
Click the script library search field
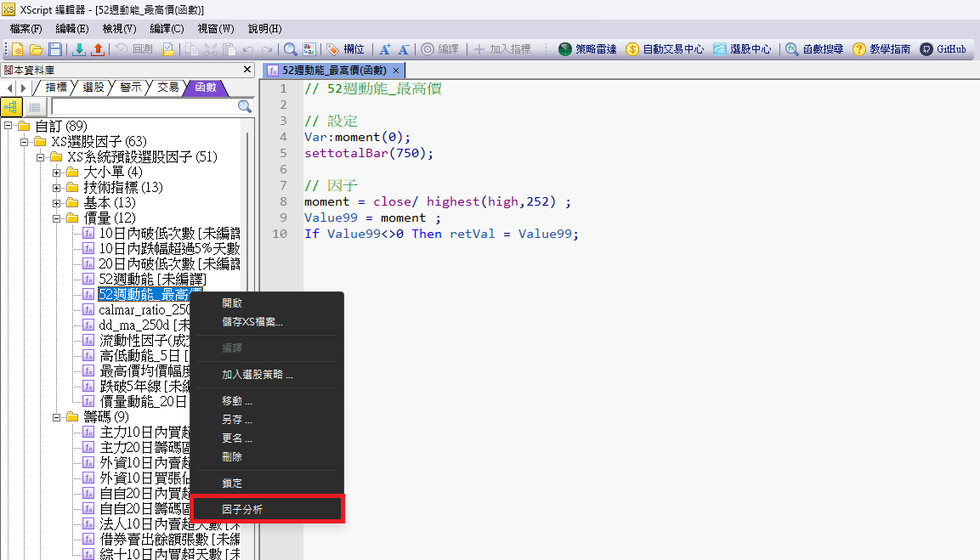pos(142,106)
